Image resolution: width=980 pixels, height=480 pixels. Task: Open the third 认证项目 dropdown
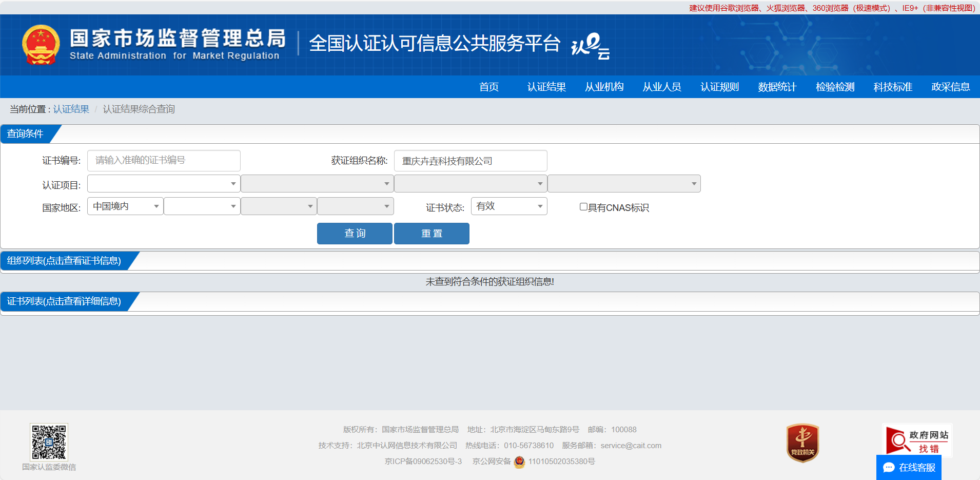tap(471, 184)
